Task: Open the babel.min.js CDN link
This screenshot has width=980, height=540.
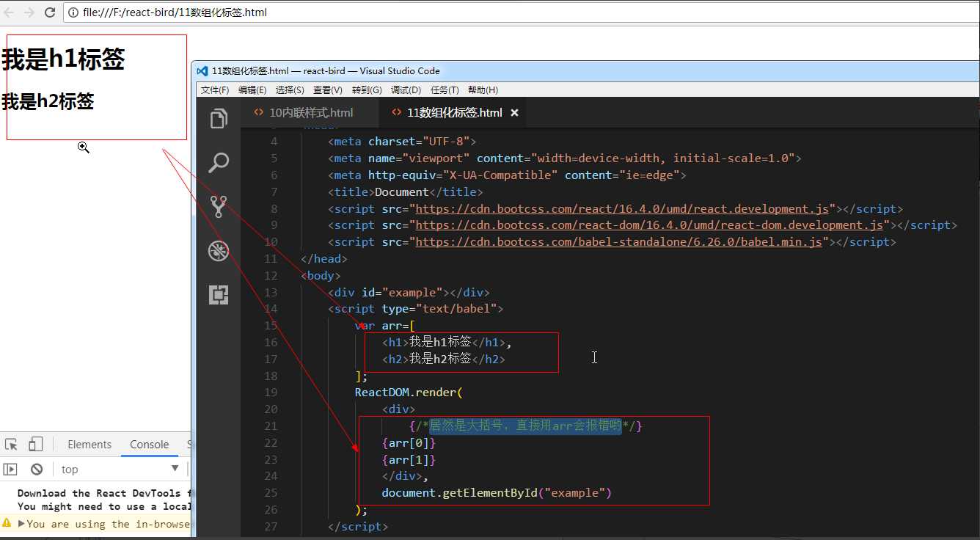Action: 619,242
